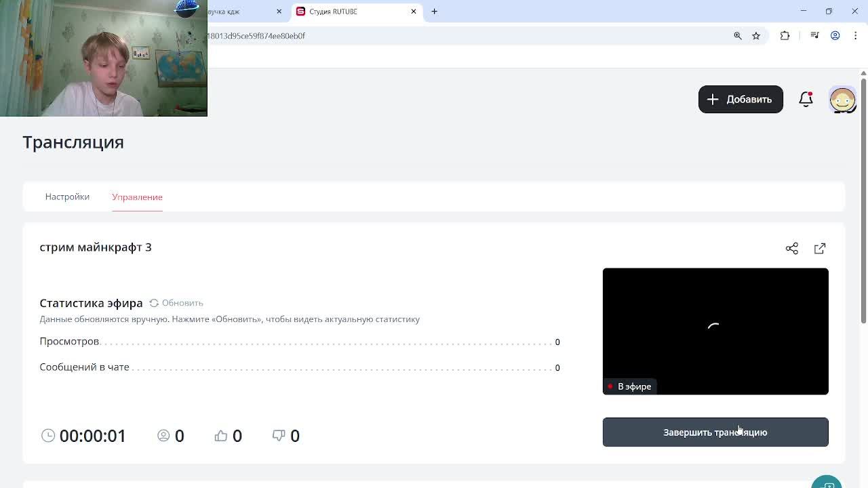The image size is (868, 488).
Task: Click the Добавить button
Action: (x=741, y=99)
